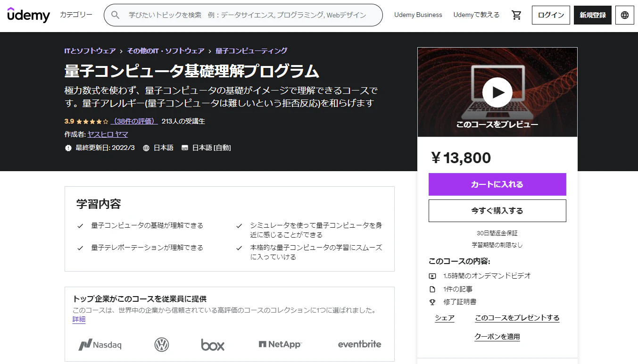
Task: Click the ITとソフトウェア breadcrumb
Action: coord(90,51)
